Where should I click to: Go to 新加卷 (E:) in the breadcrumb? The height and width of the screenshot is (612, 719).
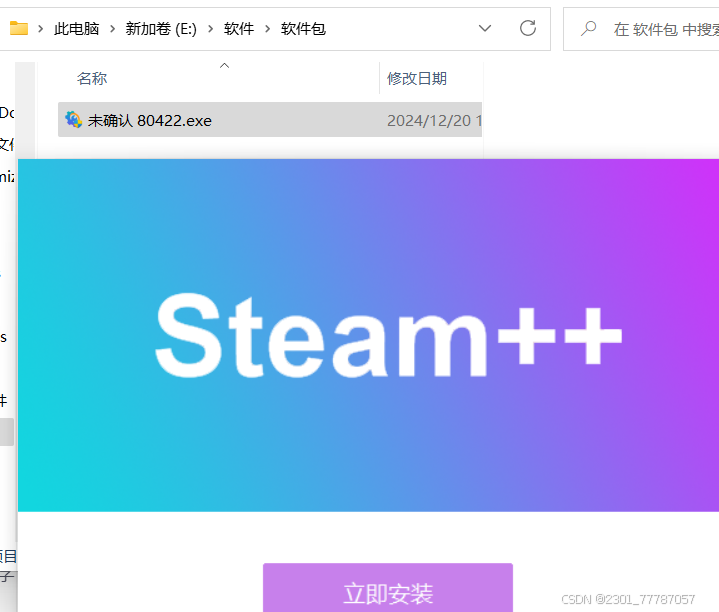(161, 29)
